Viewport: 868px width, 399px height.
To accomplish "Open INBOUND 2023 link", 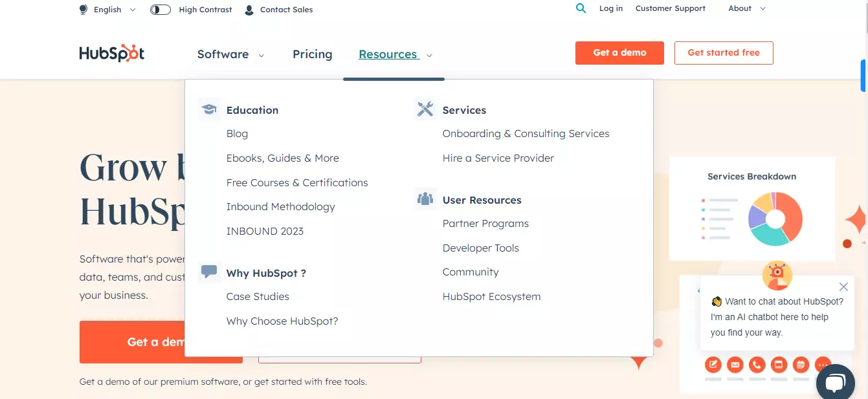I will click(265, 231).
